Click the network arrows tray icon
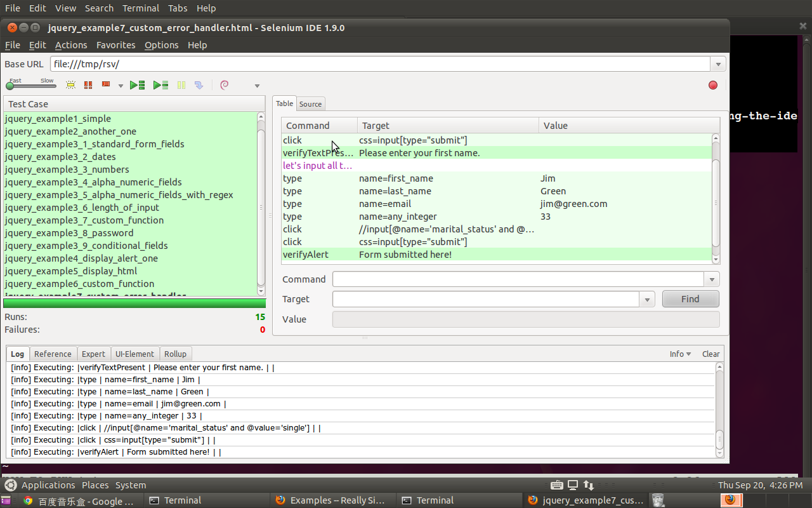The height and width of the screenshot is (508, 812). pyautogui.click(x=589, y=485)
